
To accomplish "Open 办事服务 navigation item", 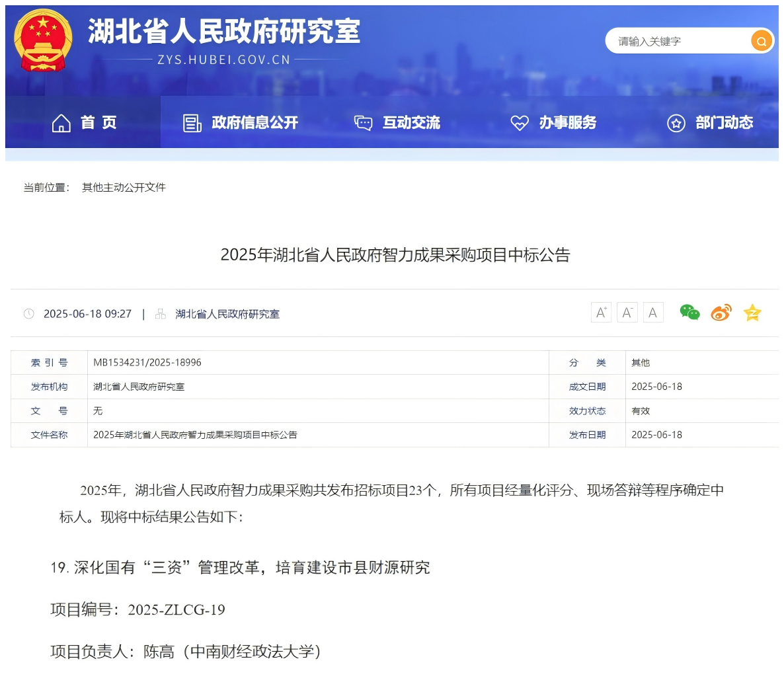I will click(567, 123).
